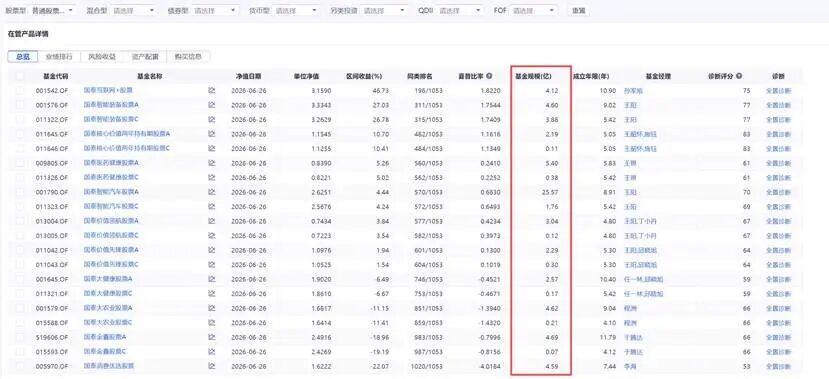Click the return value 46.73
The image size is (829, 379).
click(381, 91)
